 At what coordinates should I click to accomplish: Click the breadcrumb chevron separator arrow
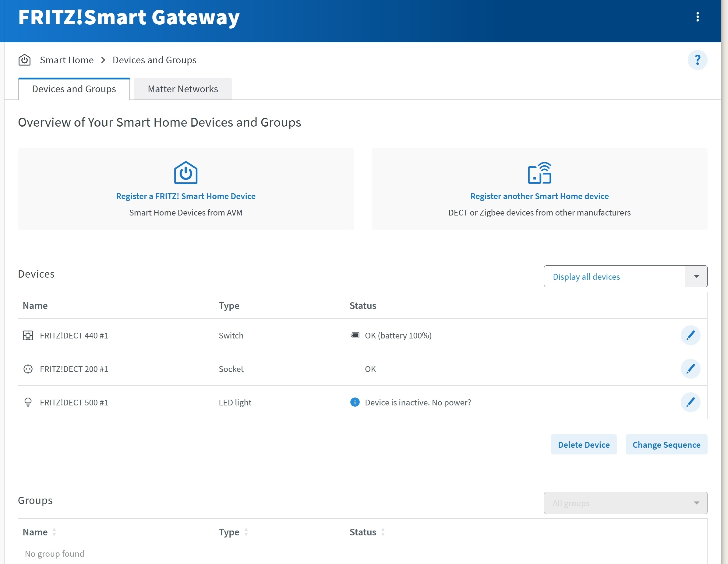(103, 60)
